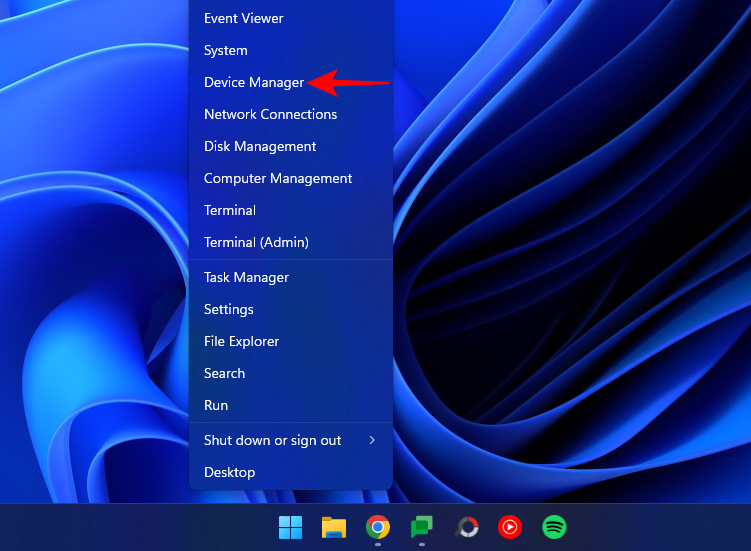Viewport: 751px width, 551px height.
Task: Launch Terminal (Admin)
Action: pos(256,242)
